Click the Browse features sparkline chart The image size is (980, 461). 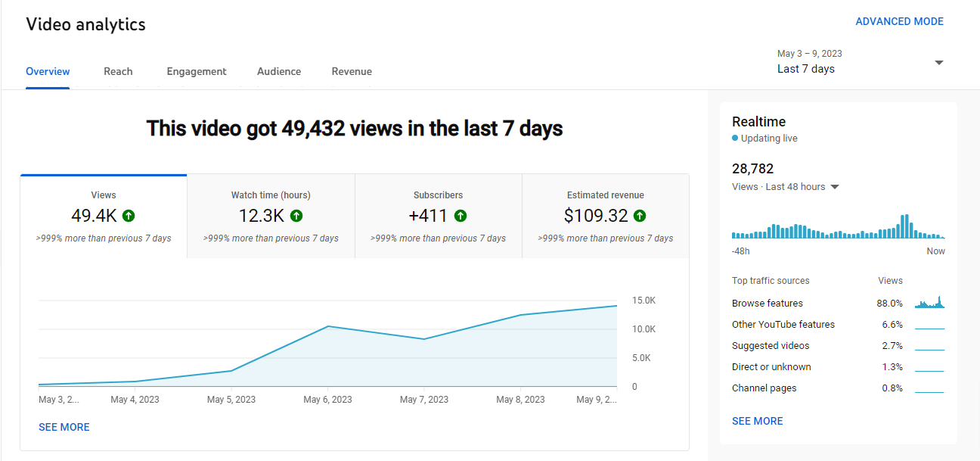coord(929,303)
